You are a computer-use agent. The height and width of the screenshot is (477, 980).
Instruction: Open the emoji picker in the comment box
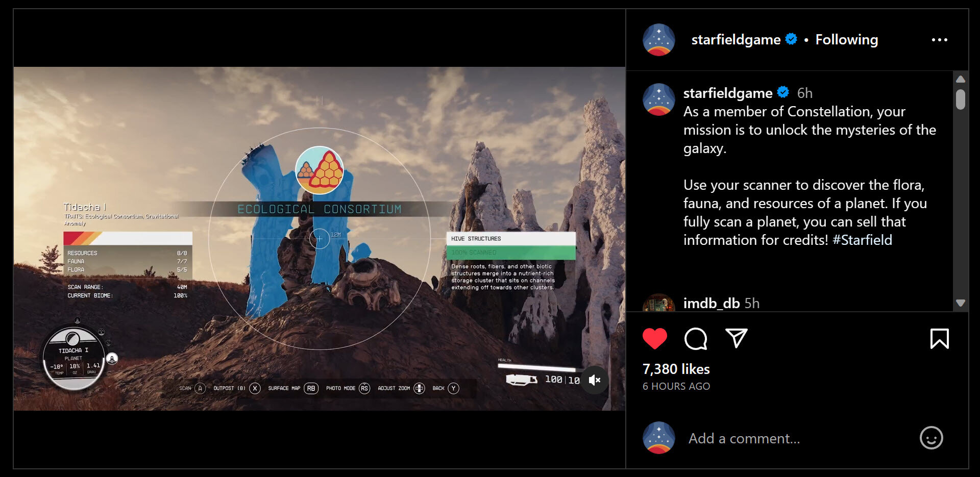coord(932,438)
